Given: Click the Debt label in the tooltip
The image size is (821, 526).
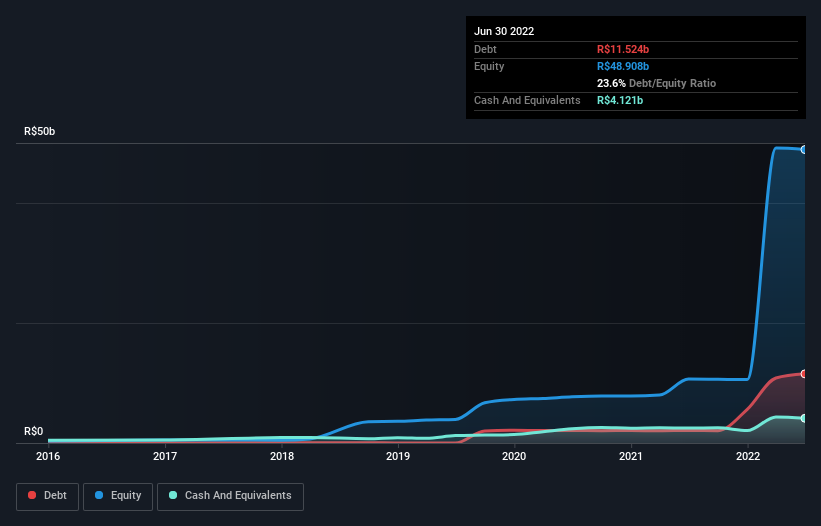Looking at the screenshot, I should 485,49.
